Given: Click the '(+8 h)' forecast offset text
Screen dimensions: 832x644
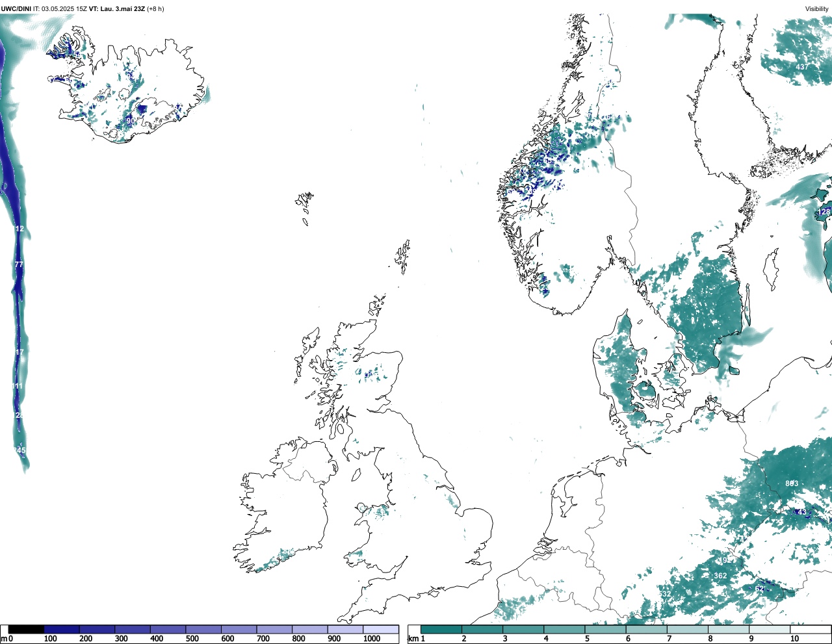Looking at the screenshot, I should [x=156, y=8].
